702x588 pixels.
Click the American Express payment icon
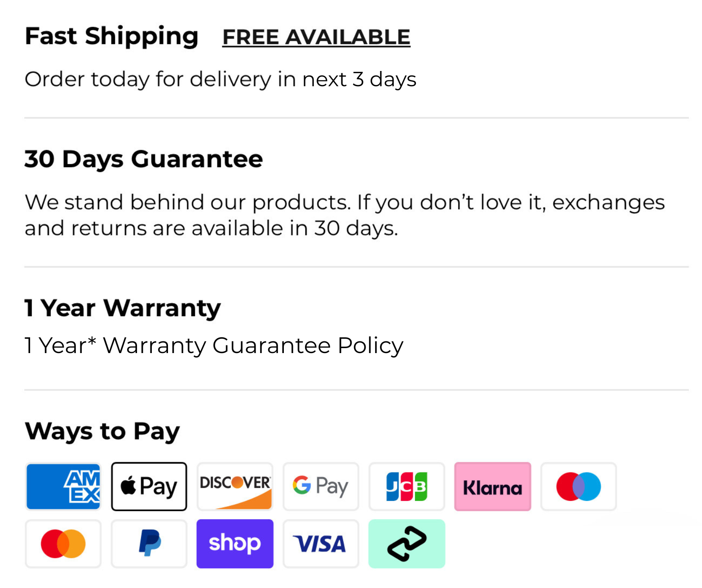[63, 486]
